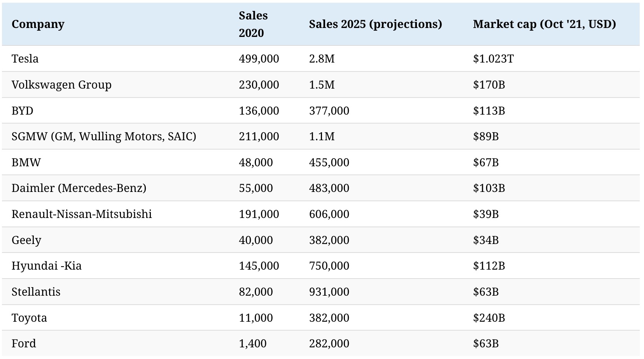The width and height of the screenshot is (644, 359).
Task: Click Daimler's $103B market cap
Action: tap(489, 188)
